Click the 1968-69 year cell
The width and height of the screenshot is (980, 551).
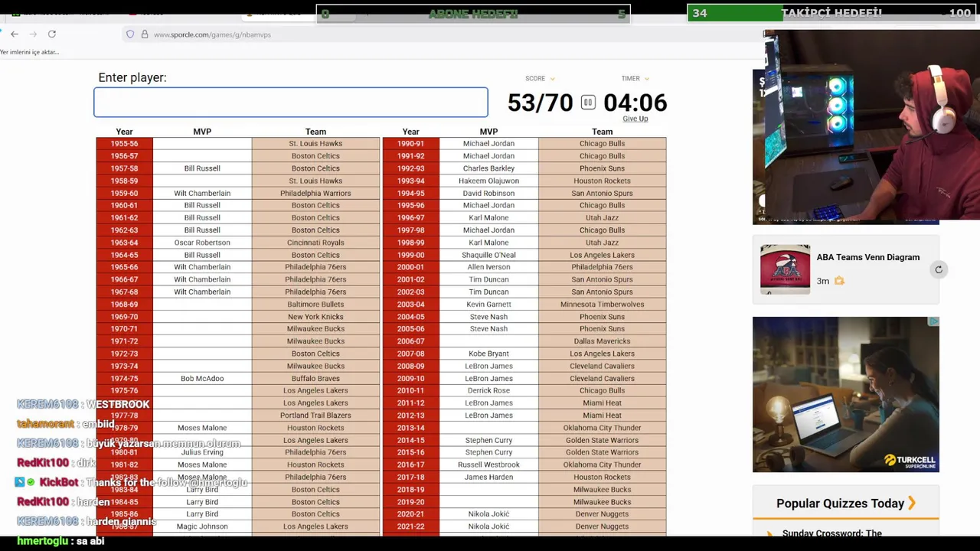click(x=124, y=305)
